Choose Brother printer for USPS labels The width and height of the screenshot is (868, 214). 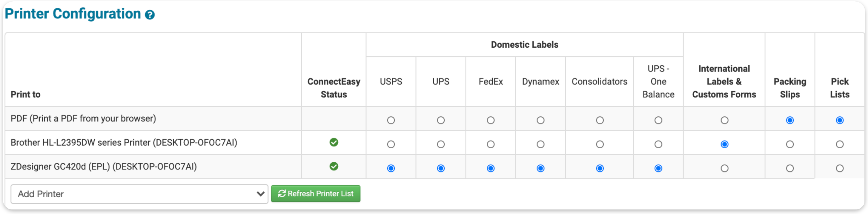pyautogui.click(x=391, y=144)
